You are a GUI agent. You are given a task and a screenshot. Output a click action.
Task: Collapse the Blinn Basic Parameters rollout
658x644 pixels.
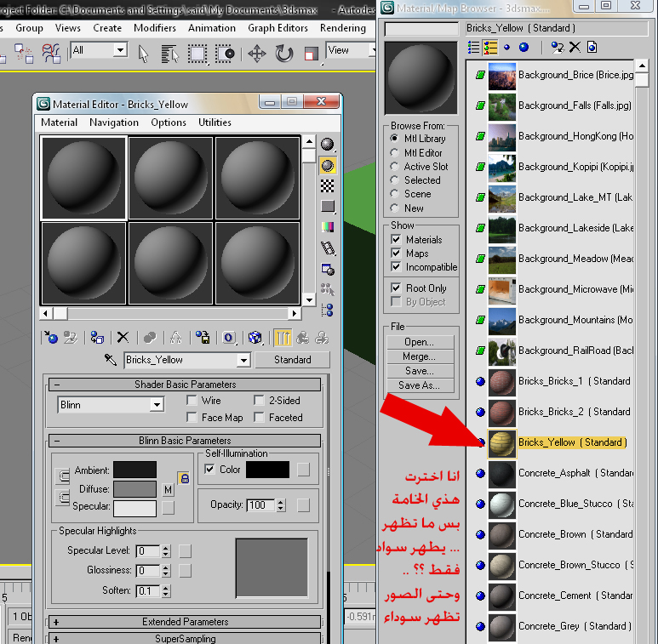[x=185, y=441]
